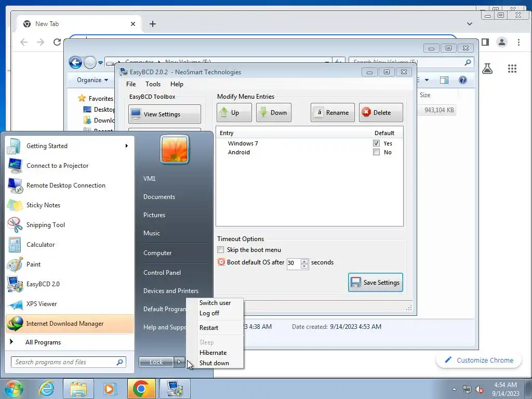Viewport: 532px width, 399px height.
Task: Open EasyBCD Tools menu
Action: [x=153, y=84]
